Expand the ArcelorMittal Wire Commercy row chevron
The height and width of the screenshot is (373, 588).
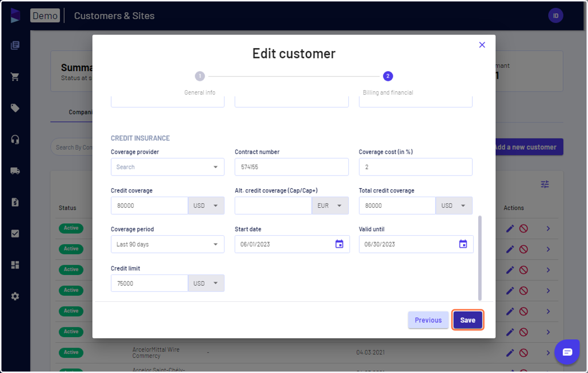[x=548, y=353]
